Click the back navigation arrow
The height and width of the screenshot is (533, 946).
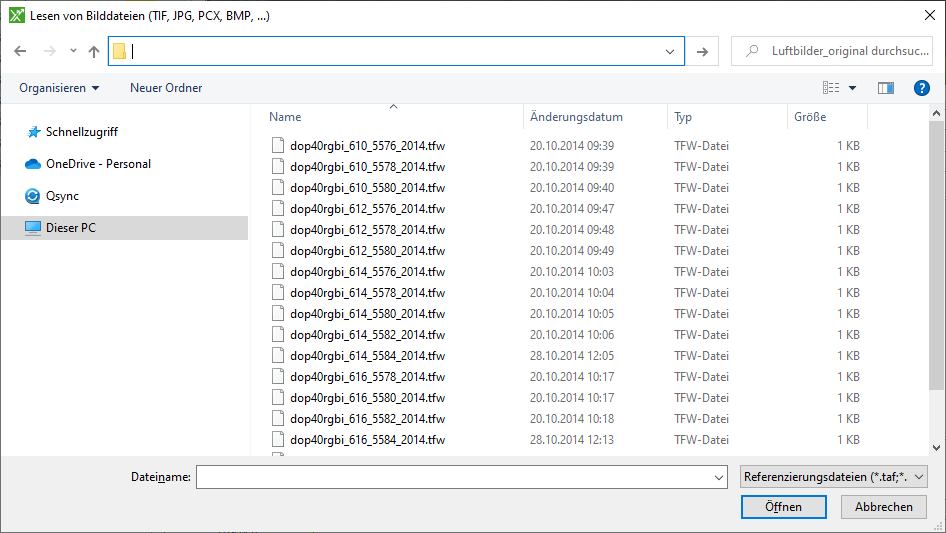click(x=20, y=51)
